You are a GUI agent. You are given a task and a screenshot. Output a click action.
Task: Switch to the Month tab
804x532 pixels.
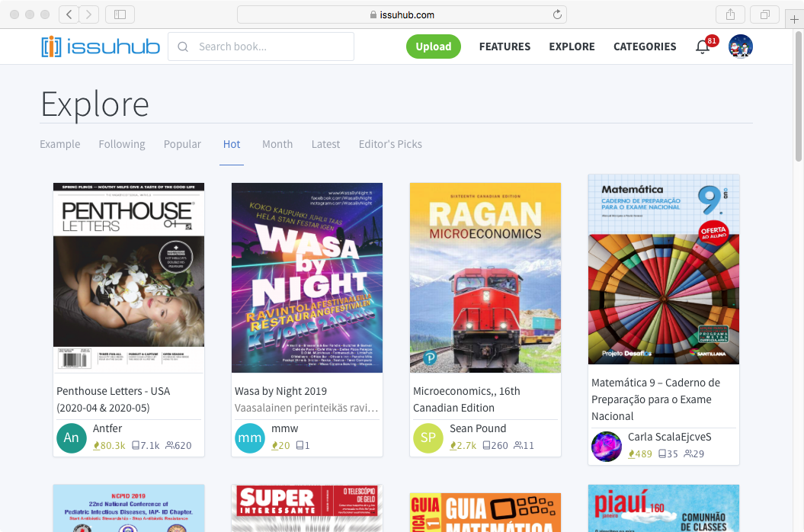tap(277, 144)
